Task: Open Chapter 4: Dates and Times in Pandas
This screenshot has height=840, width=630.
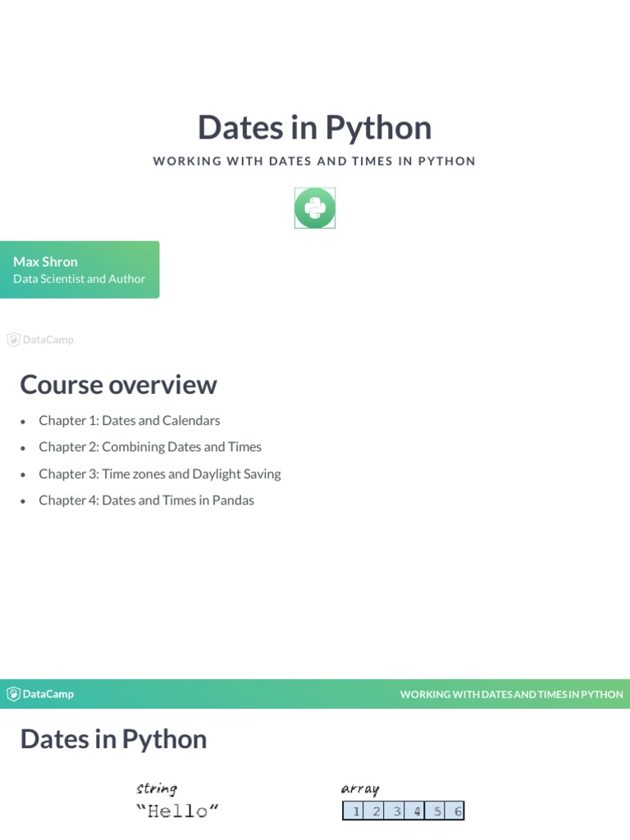Action: coord(146,500)
